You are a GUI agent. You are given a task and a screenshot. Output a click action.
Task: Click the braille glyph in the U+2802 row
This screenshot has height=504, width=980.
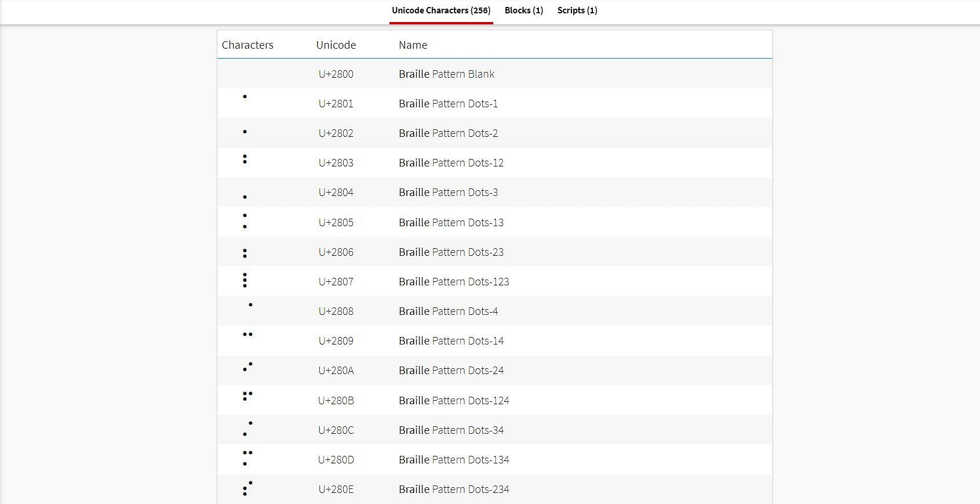245,132
